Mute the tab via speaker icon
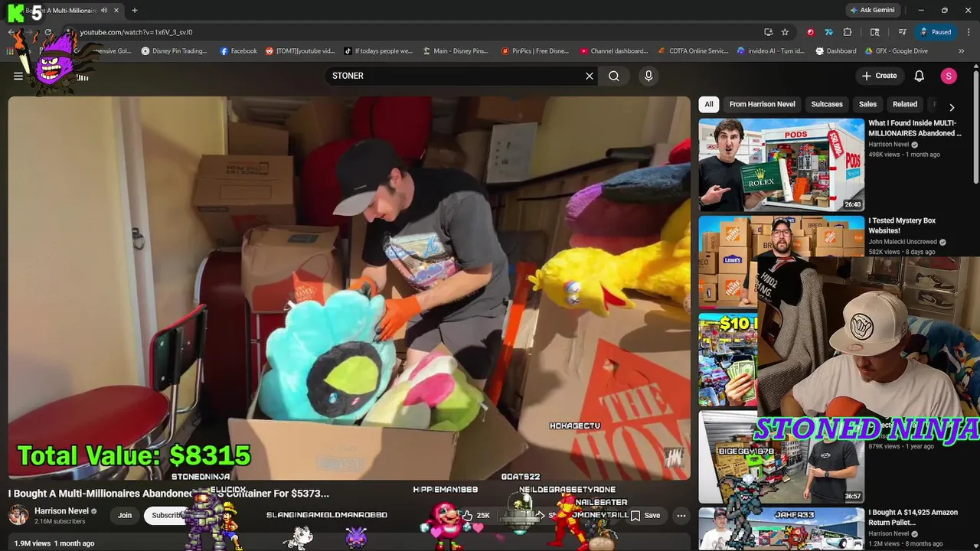 [104, 11]
